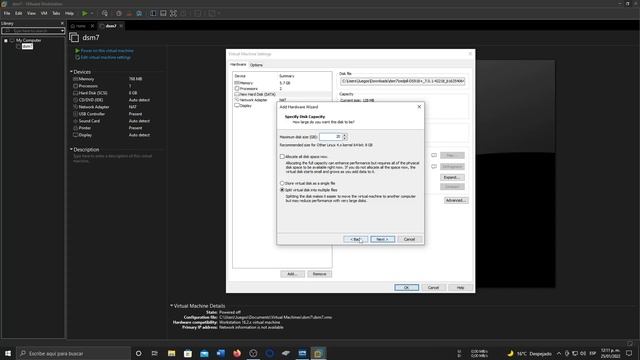The height and width of the screenshot is (360, 640).
Task: Collapse the My Computer tree node
Action: [x=6, y=41]
